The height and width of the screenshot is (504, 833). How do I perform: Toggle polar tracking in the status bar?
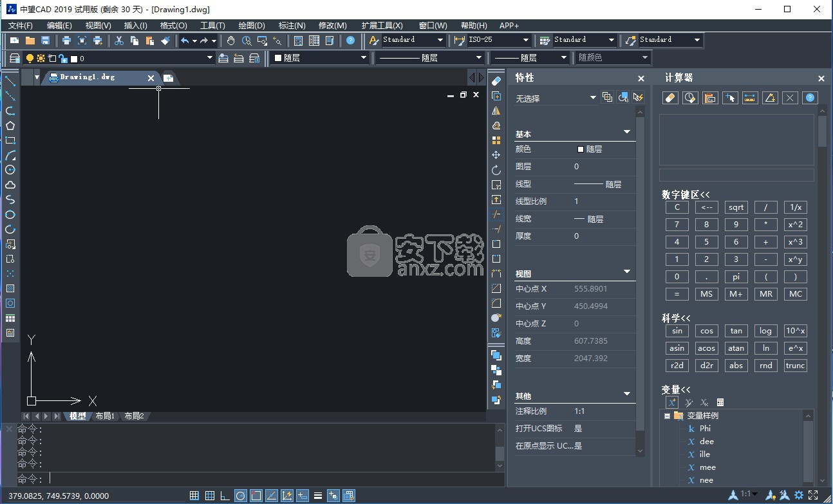[x=241, y=496]
